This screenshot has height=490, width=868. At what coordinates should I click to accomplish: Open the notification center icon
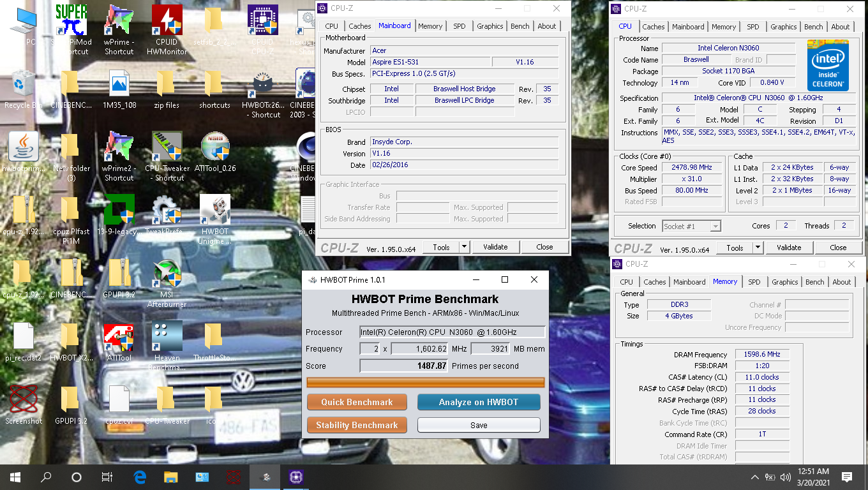pyautogui.click(x=847, y=477)
